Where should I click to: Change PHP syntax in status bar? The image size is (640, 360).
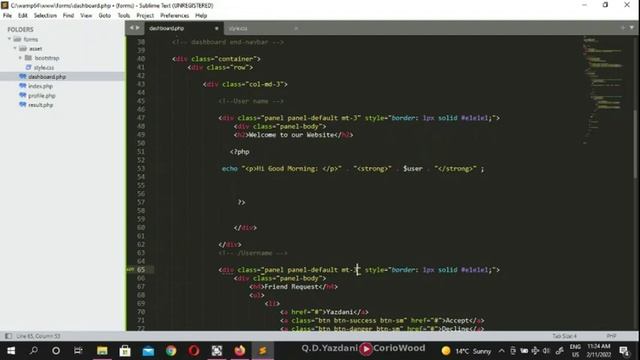tap(611, 336)
